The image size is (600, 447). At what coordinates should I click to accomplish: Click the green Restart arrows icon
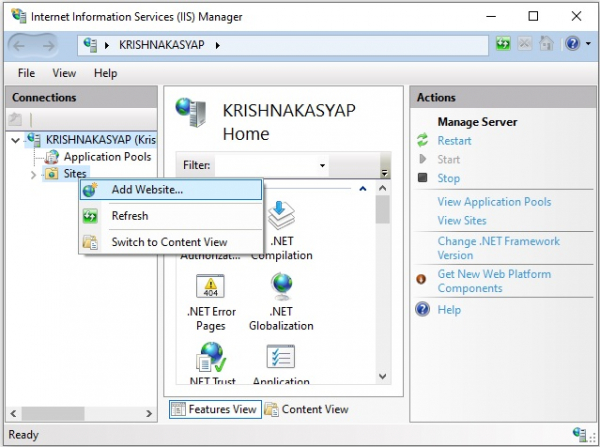[x=422, y=140]
